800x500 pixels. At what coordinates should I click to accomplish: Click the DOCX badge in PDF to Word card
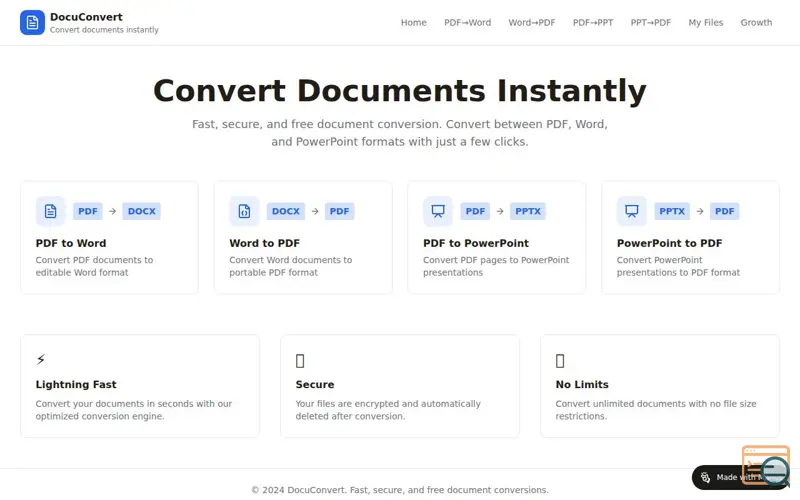point(141,211)
